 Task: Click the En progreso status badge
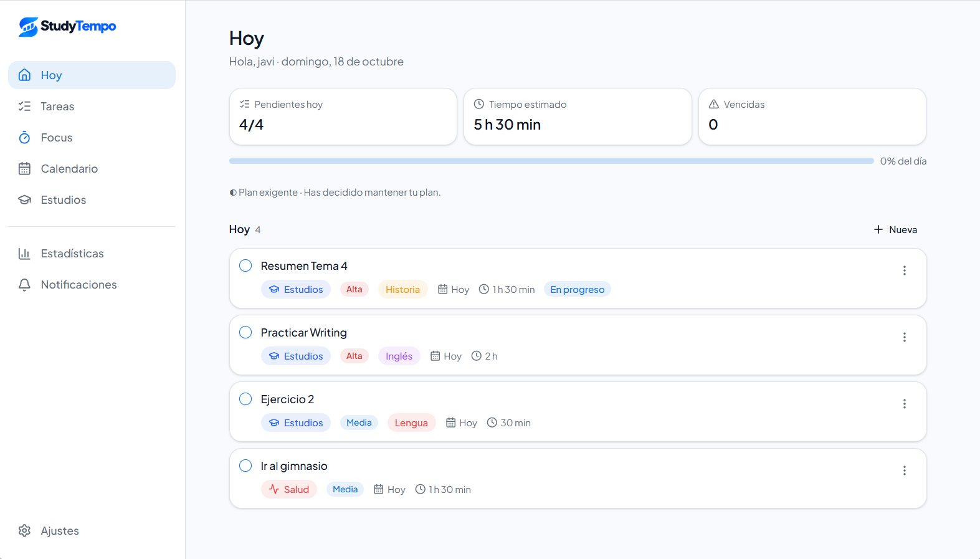pyautogui.click(x=578, y=289)
